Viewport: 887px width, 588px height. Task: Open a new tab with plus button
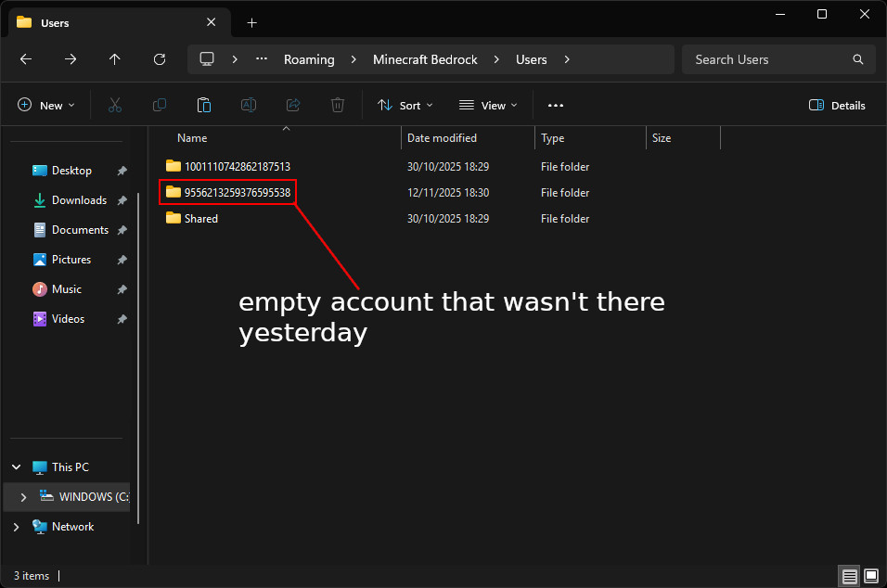point(251,23)
